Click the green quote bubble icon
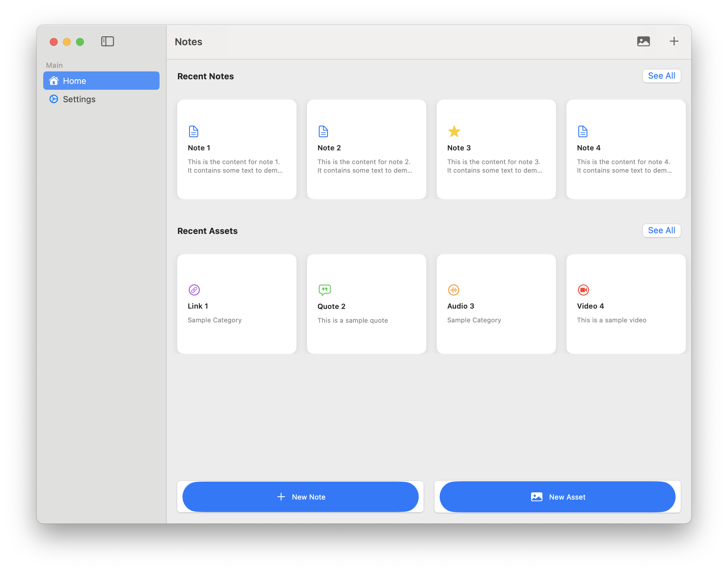Viewport: 728px width, 572px height. pyautogui.click(x=324, y=290)
